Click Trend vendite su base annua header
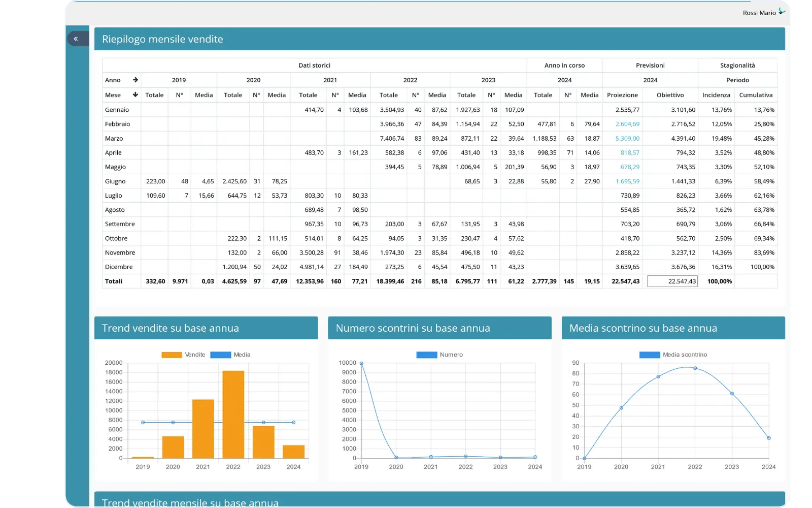The image size is (812, 508). click(x=206, y=328)
